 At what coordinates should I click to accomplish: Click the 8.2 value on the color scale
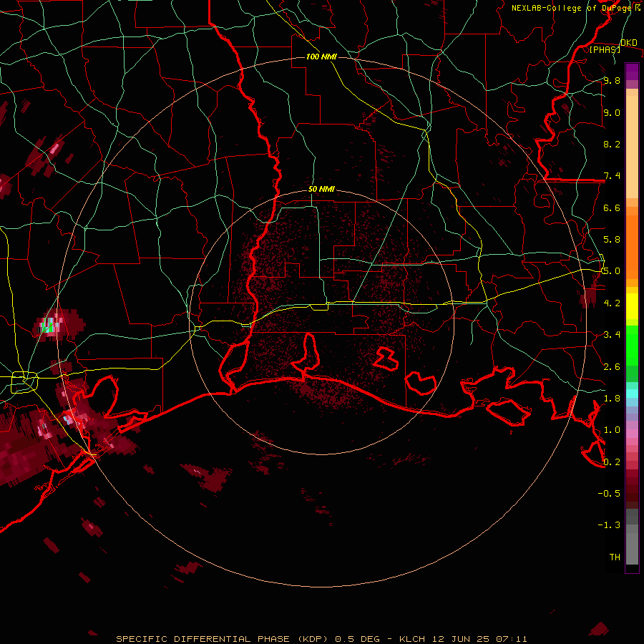(612, 144)
